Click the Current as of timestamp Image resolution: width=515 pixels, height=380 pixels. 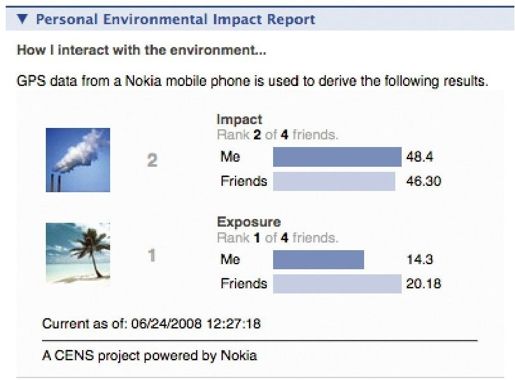pos(151,324)
